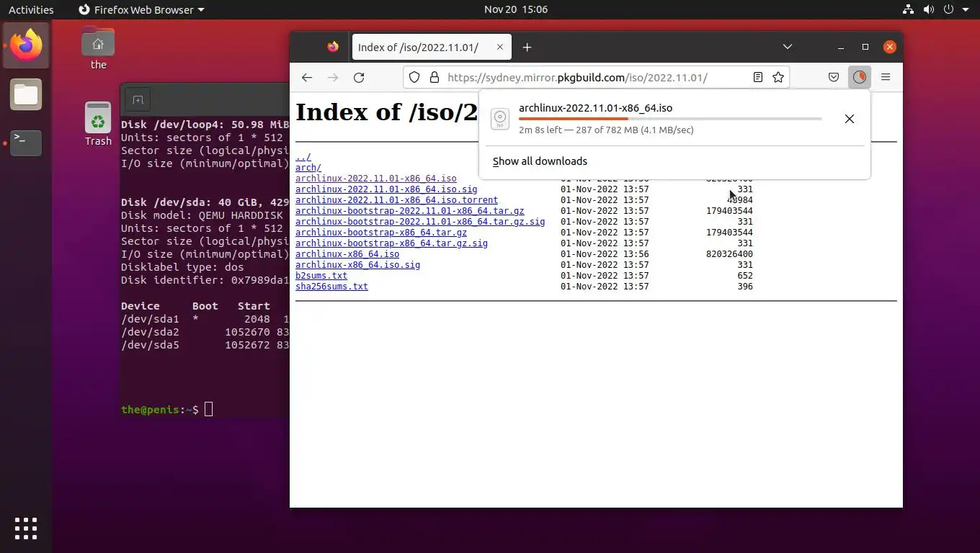Open the Firefox hamburger application menu
This screenshot has width=980, height=553.
tap(886, 77)
